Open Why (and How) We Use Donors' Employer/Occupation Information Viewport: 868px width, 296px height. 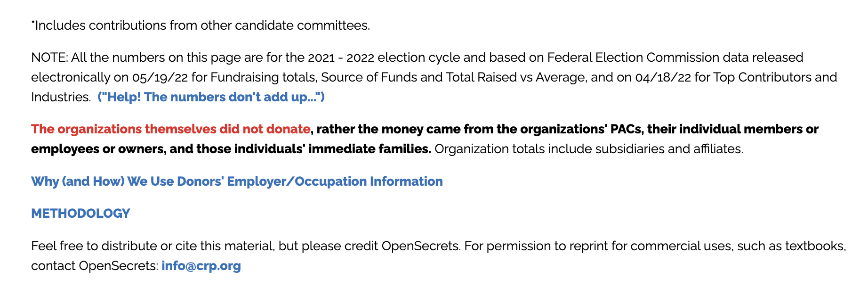point(237,181)
